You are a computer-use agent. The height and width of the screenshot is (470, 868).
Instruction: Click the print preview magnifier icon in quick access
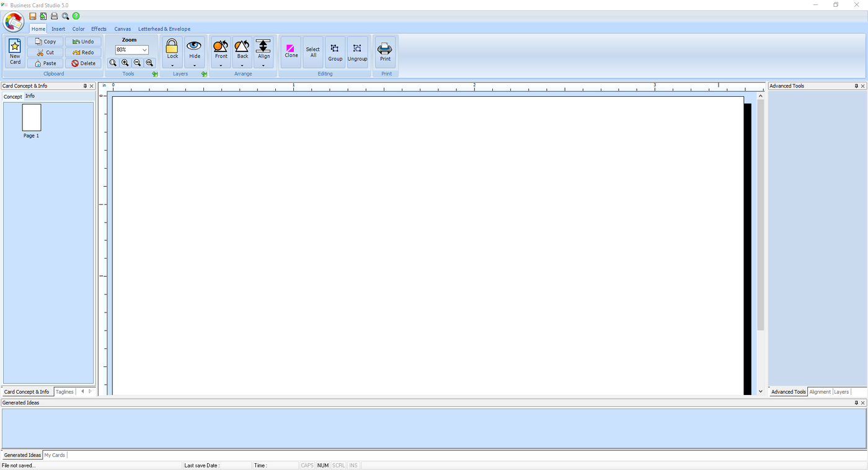coord(65,16)
